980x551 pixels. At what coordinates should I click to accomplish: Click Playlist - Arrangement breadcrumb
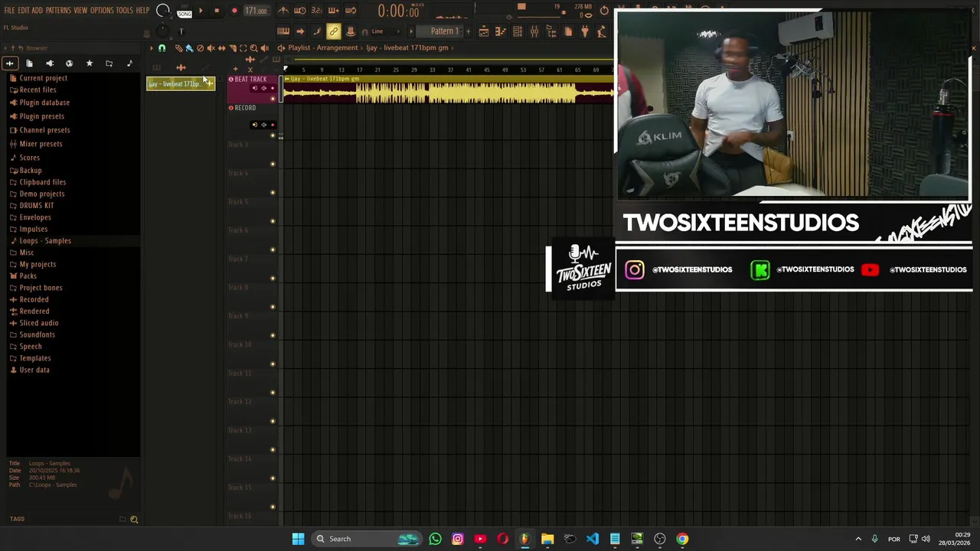323,48
